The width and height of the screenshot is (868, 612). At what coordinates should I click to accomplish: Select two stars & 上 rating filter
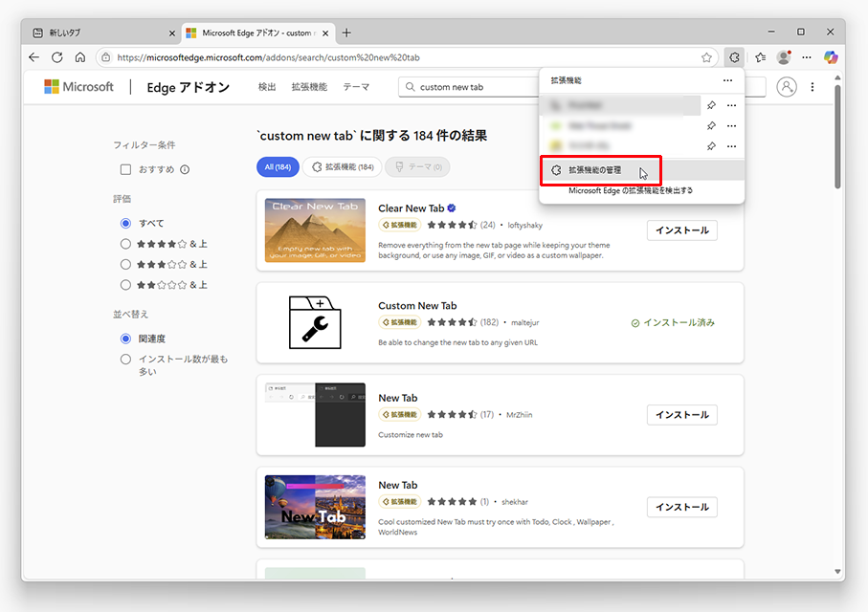[125, 284]
